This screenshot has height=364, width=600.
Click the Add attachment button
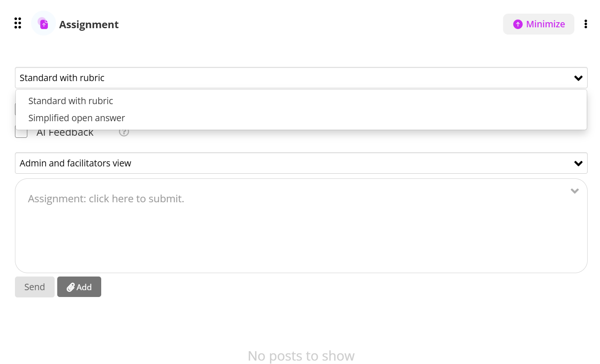(79, 287)
